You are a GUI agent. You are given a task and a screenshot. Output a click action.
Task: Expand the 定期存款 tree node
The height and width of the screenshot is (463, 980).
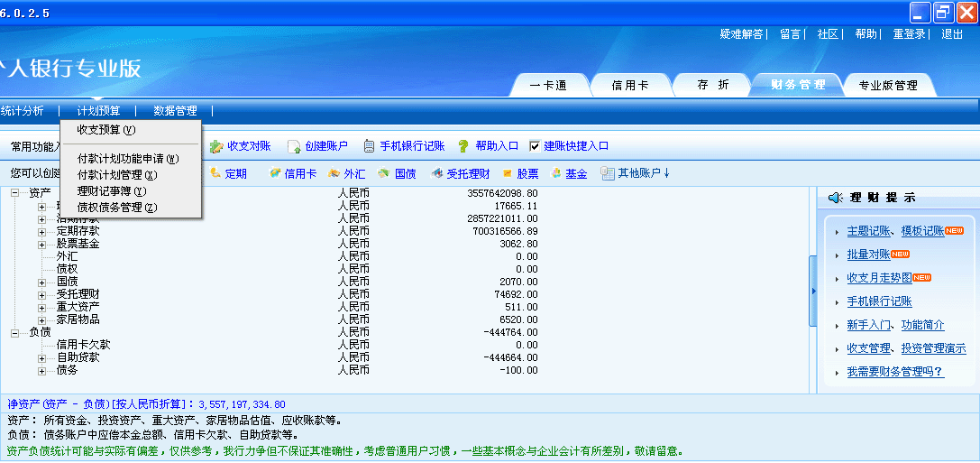(41, 231)
